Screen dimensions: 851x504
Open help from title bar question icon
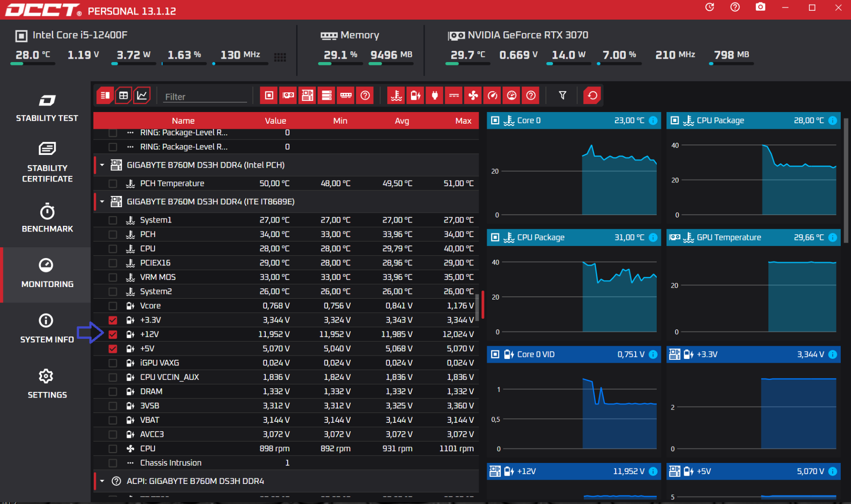[735, 7]
